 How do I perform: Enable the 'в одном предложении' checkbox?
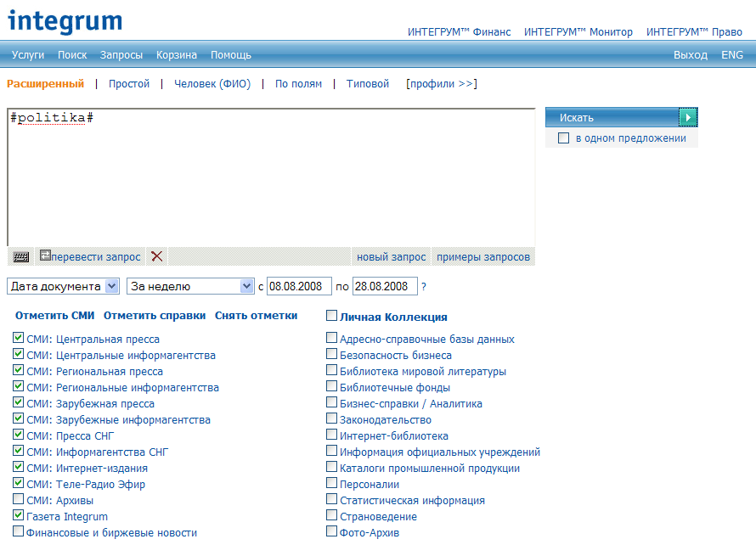[x=563, y=138]
